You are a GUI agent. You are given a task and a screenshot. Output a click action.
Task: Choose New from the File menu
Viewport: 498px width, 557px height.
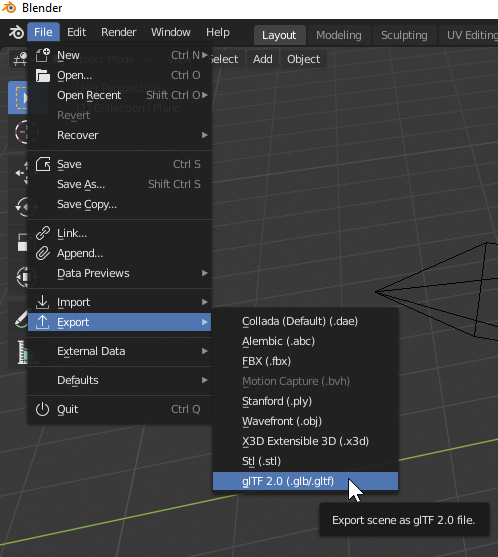click(120, 55)
